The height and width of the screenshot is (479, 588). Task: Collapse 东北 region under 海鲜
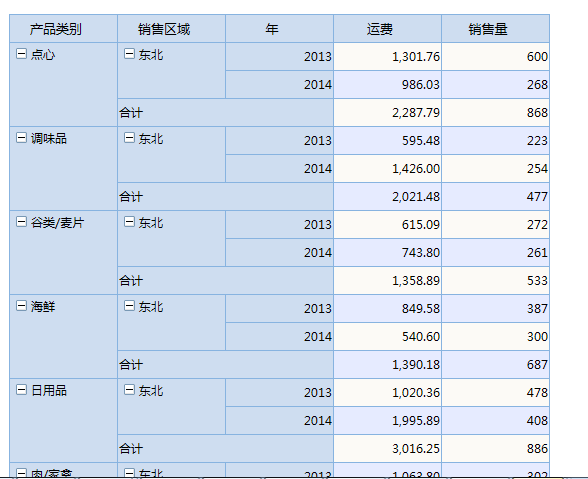coord(129,306)
